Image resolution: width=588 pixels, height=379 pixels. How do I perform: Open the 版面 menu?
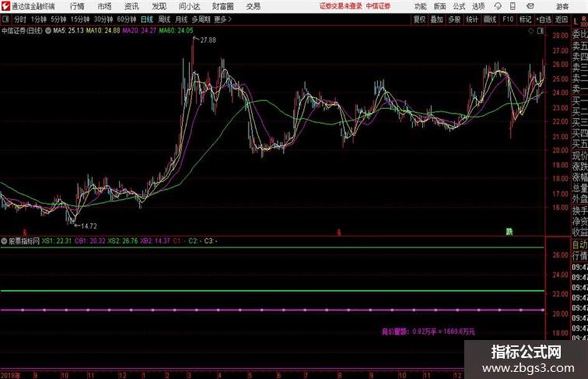pyautogui.click(x=440, y=6)
